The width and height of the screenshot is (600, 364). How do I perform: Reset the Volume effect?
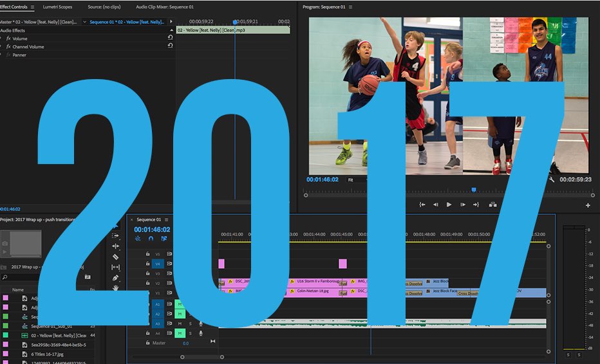point(171,37)
